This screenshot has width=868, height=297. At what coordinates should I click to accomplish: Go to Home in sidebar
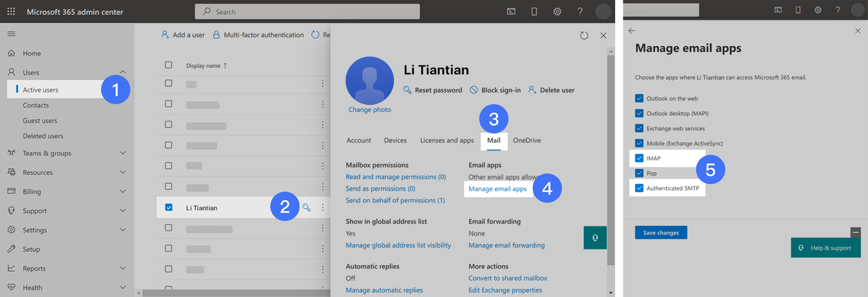[x=32, y=54]
